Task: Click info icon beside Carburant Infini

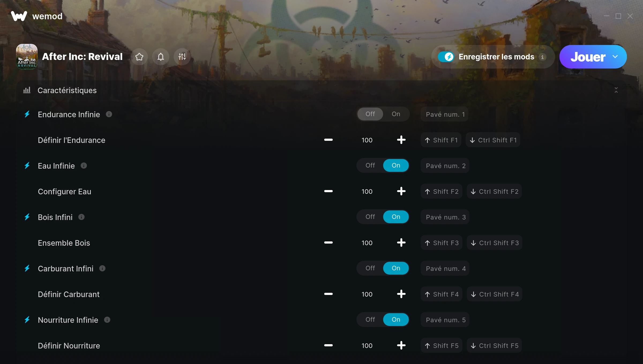Action: click(x=102, y=268)
